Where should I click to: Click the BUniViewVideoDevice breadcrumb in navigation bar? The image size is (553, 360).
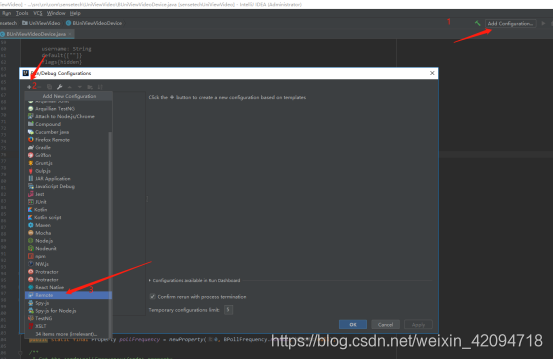click(x=94, y=23)
